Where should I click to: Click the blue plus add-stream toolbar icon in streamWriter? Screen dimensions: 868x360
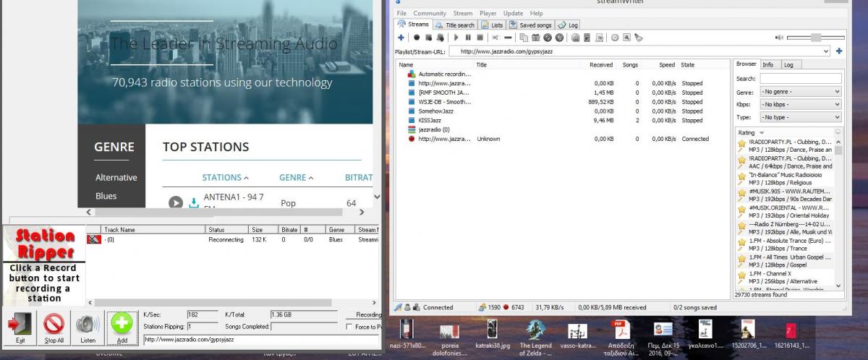[x=401, y=38]
